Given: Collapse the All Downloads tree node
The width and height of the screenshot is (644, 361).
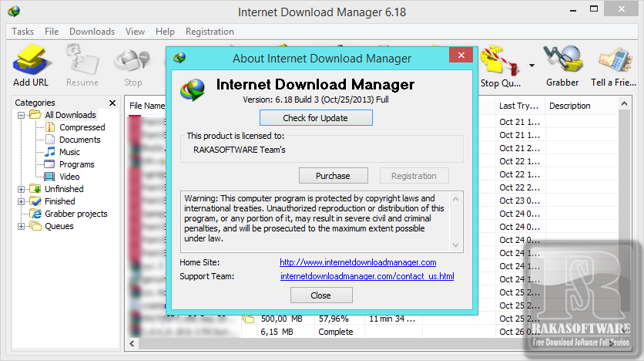Looking at the screenshot, I should [x=21, y=115].
